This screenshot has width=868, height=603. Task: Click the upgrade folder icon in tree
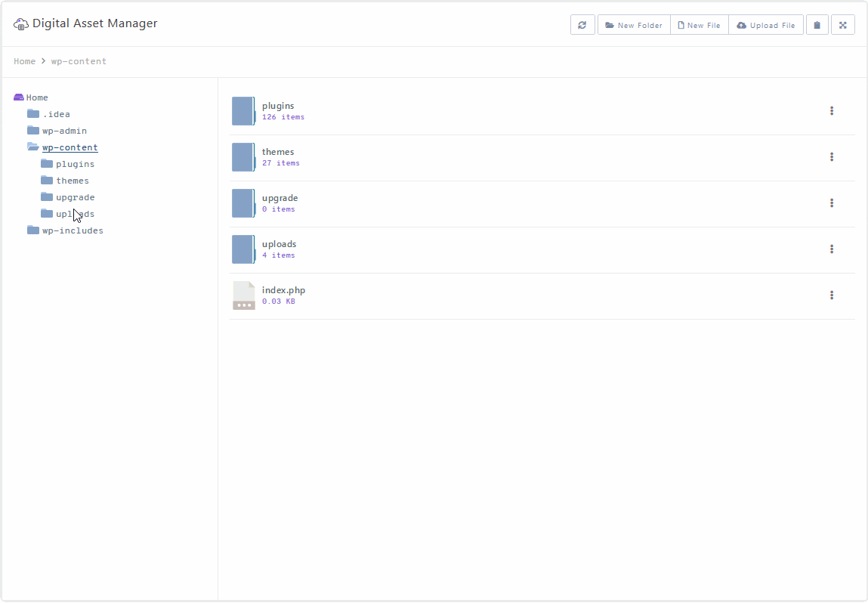[x=47, y=196]
